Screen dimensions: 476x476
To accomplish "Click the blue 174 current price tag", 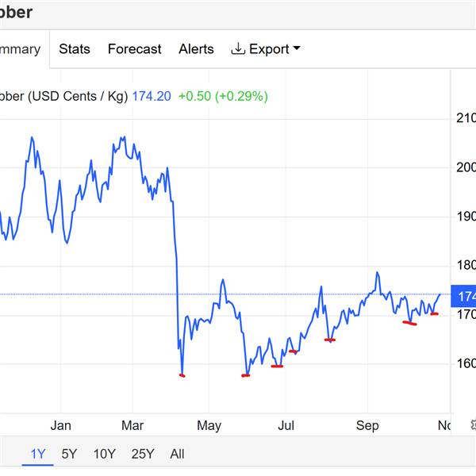I will (464, 296).
